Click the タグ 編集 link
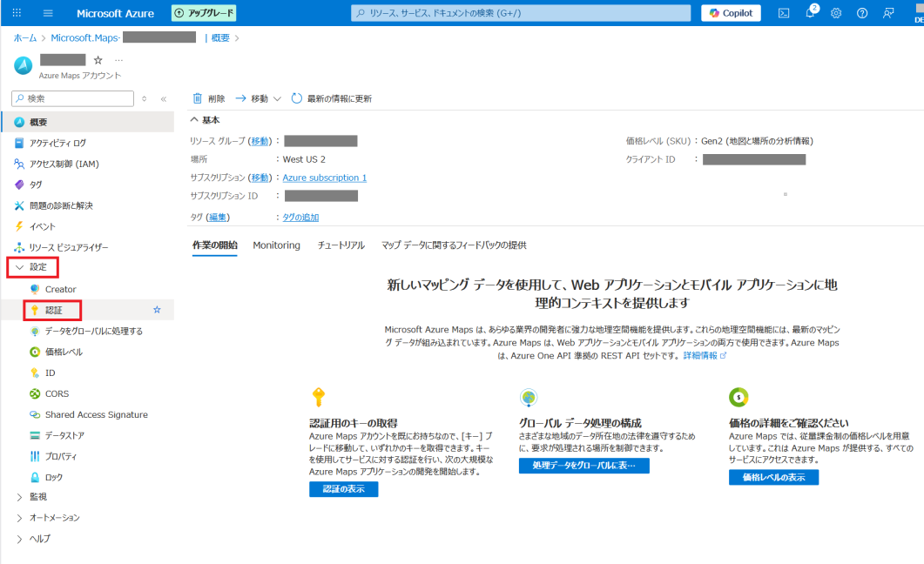This screenshot has height=564, width=924. [218, 218]
